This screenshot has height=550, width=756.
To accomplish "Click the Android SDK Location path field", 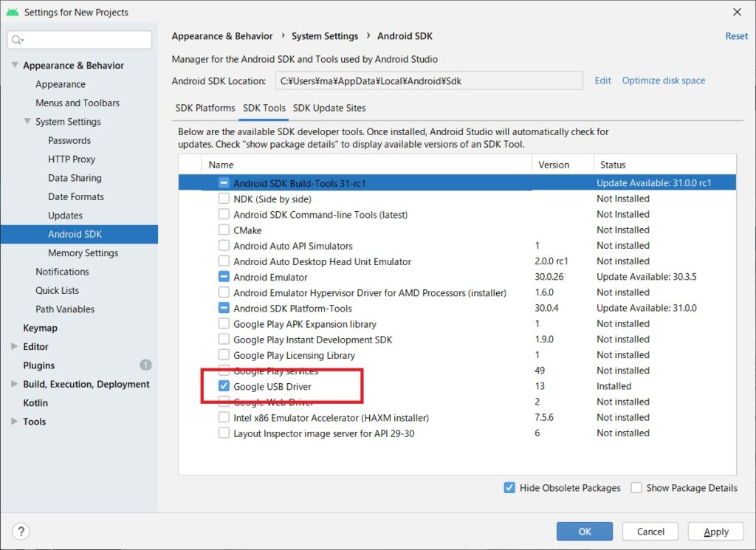I will point(429,81).
